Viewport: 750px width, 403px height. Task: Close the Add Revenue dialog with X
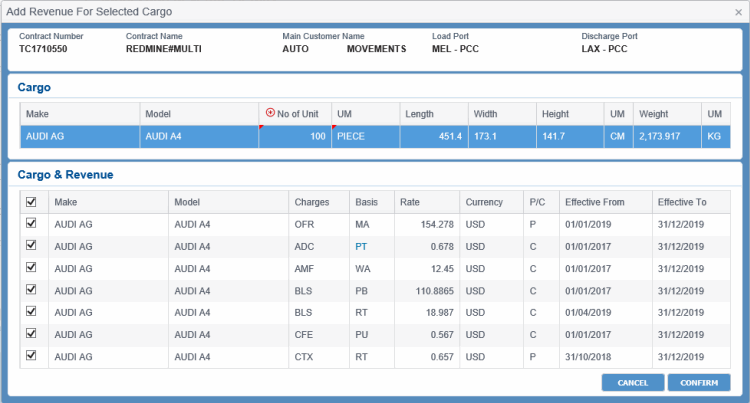click(738, 12)
